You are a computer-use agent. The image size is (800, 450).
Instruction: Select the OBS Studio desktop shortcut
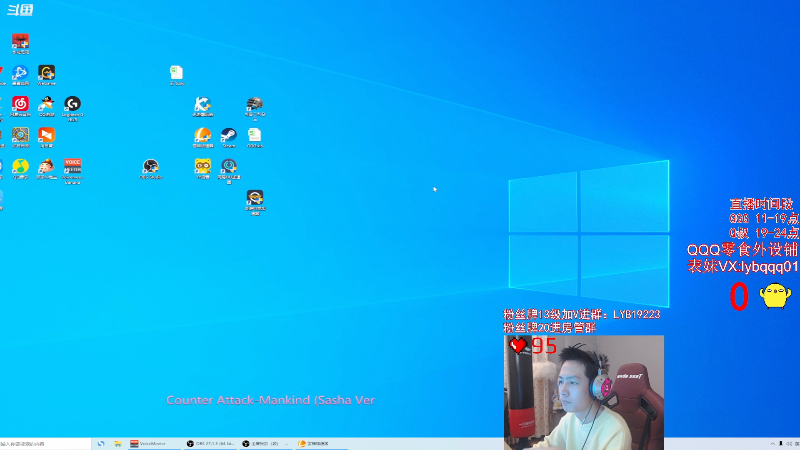click(151, 169)
